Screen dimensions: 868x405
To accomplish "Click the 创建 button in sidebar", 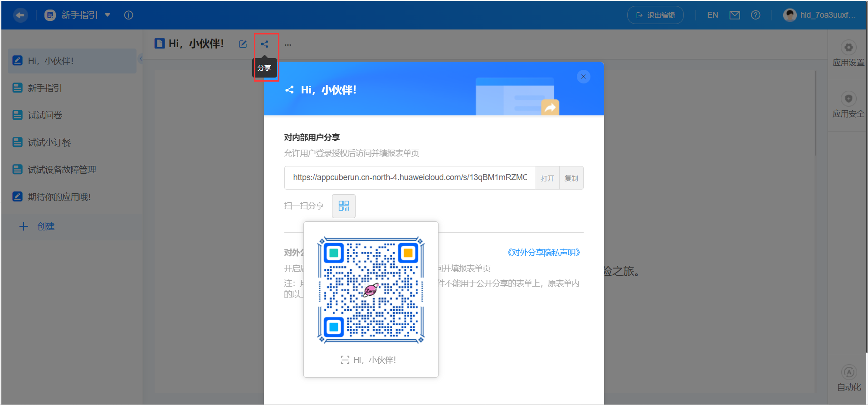I will click(37, 226).
